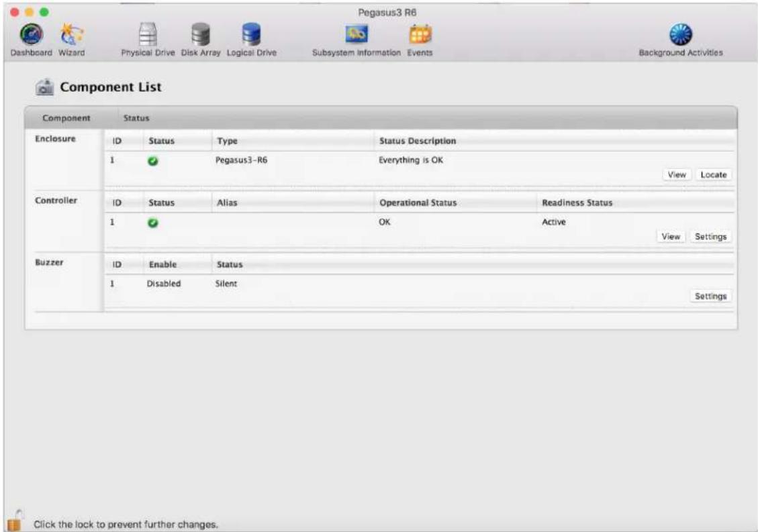
Task: Open the Events log
Action: (x=420, y=40)
